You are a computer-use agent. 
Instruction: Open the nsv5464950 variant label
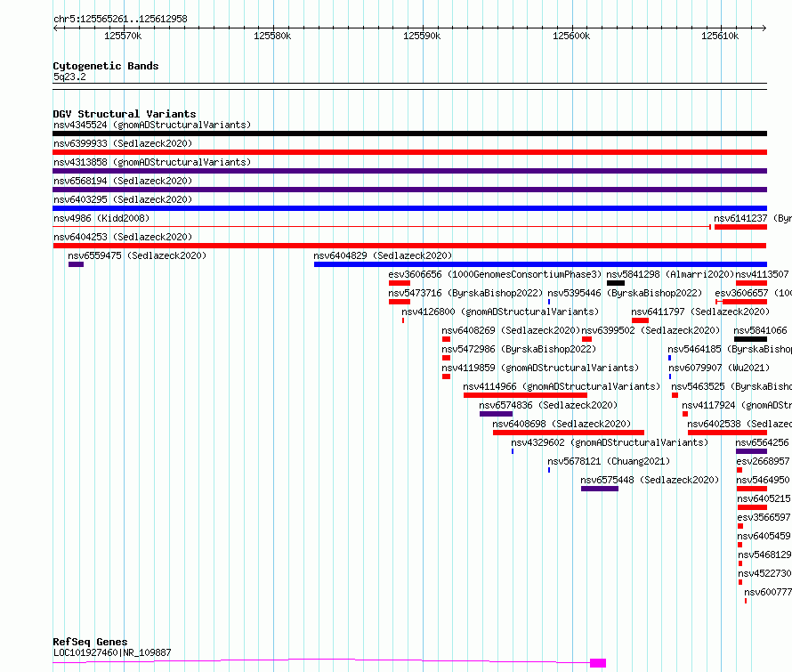[x=764, y=480]
